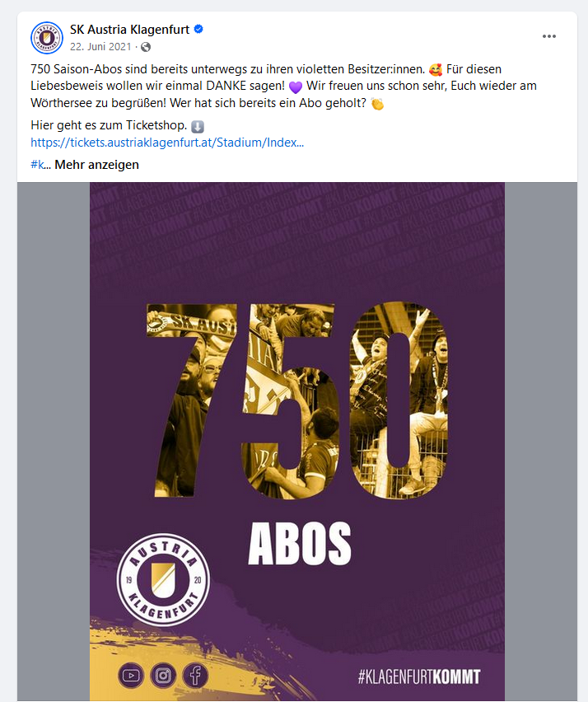Image resolution: width=588 pixels, height=702 pixels.
Task: Click the SK Austria Klagenfurt page name
Action: (130, 30)
